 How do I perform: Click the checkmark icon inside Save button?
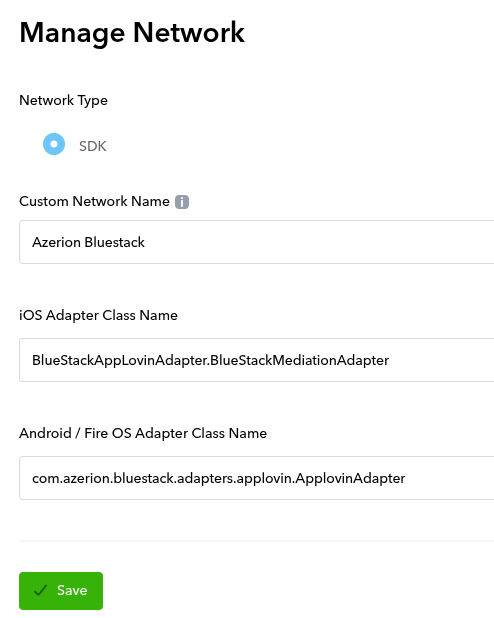click(x=41, y=590)
